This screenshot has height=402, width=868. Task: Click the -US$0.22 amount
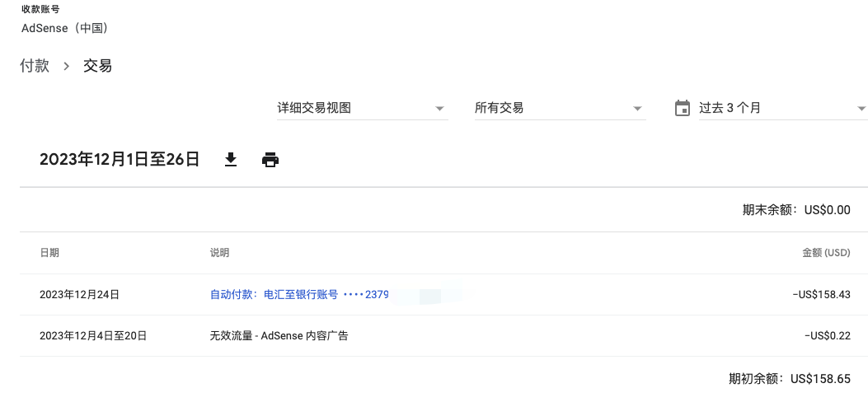[828, 335]
